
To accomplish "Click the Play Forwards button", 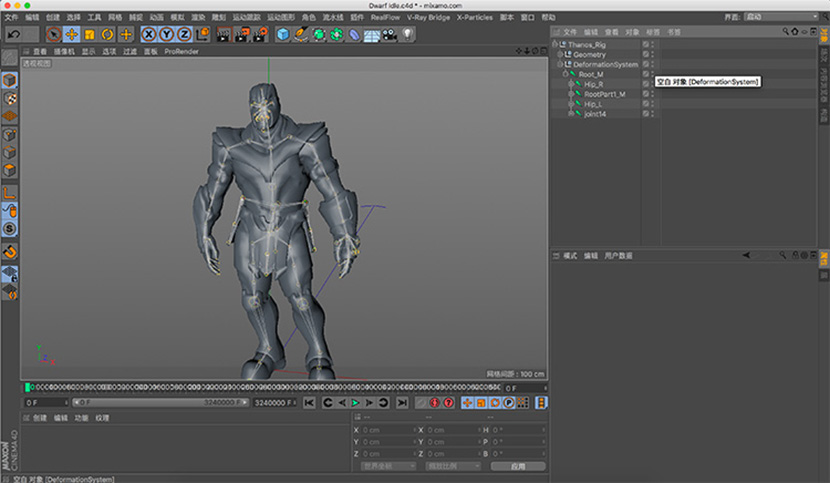I will click(355, 403).
